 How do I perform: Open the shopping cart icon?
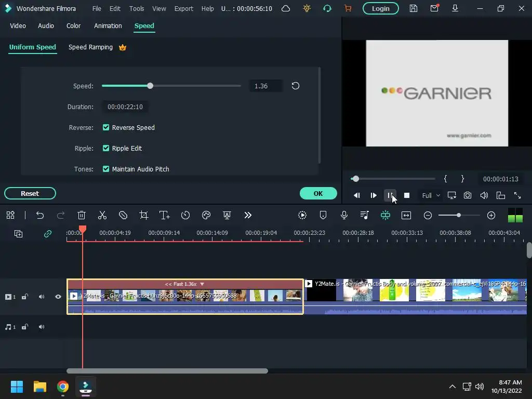pyautogui.click(x=348, y=8)
